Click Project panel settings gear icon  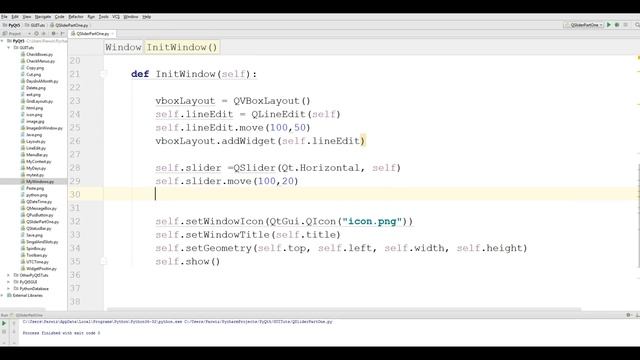pos(53,33)
